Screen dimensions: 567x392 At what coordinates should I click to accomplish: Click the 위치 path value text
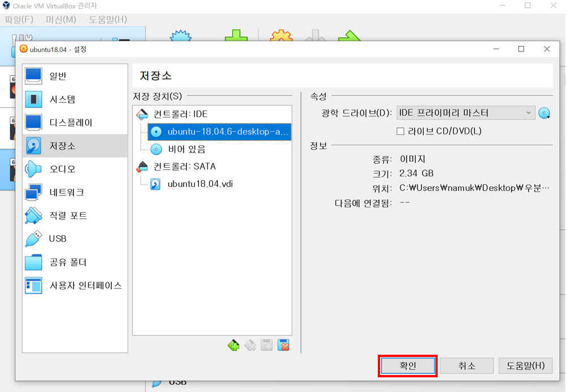click(474, 188)
